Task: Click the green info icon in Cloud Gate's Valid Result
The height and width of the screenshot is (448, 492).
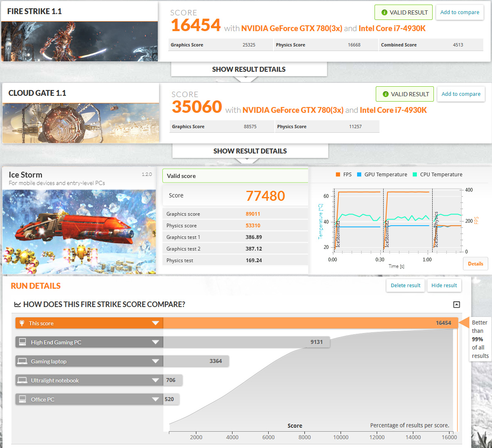Action: [386, 94]
